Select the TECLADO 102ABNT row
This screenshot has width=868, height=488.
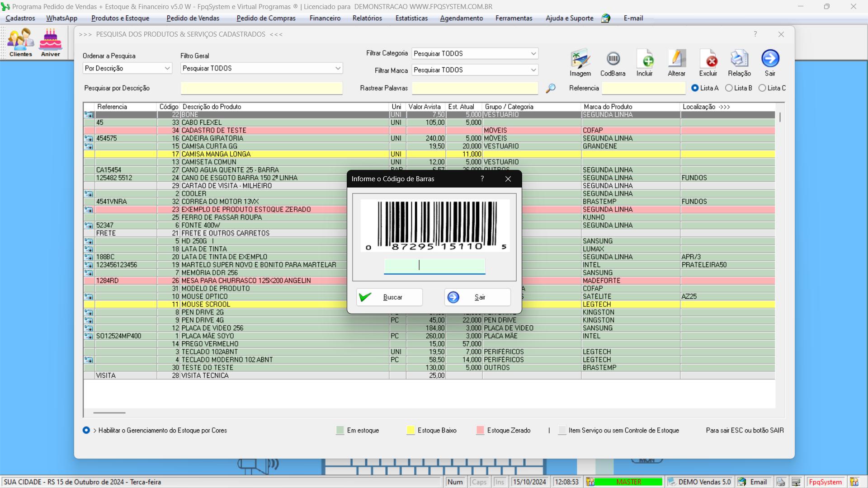(x=429, y=352)
